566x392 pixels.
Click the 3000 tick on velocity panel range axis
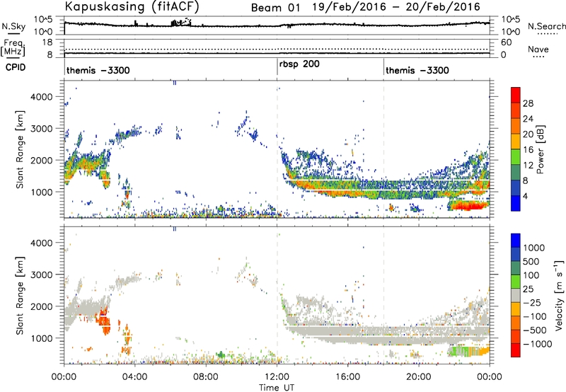tap(41, 275)
